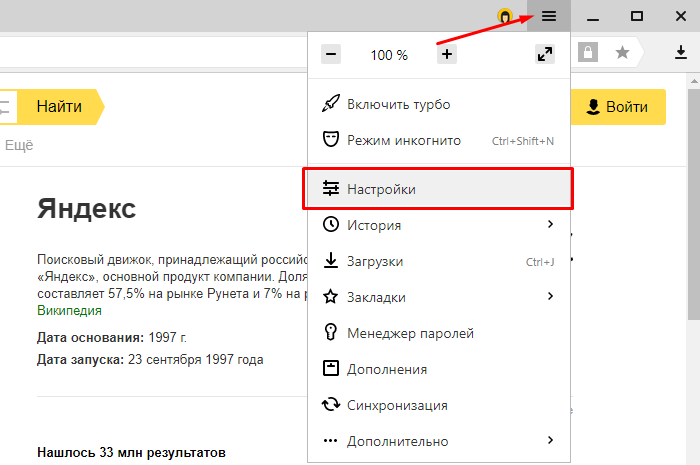This screenshot has width=700, height=465.
Task: Click the scrollbar up arrow
Action: coord(694,81)
